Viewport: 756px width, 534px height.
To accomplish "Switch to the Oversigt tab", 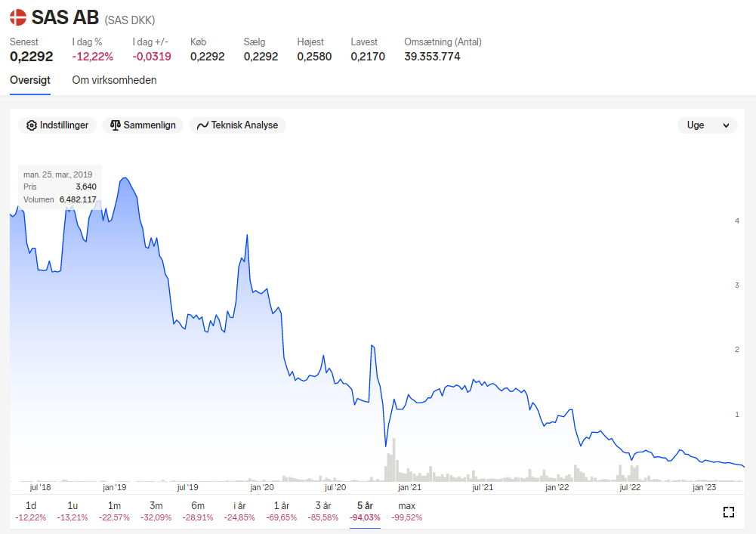I will point(30,80).
